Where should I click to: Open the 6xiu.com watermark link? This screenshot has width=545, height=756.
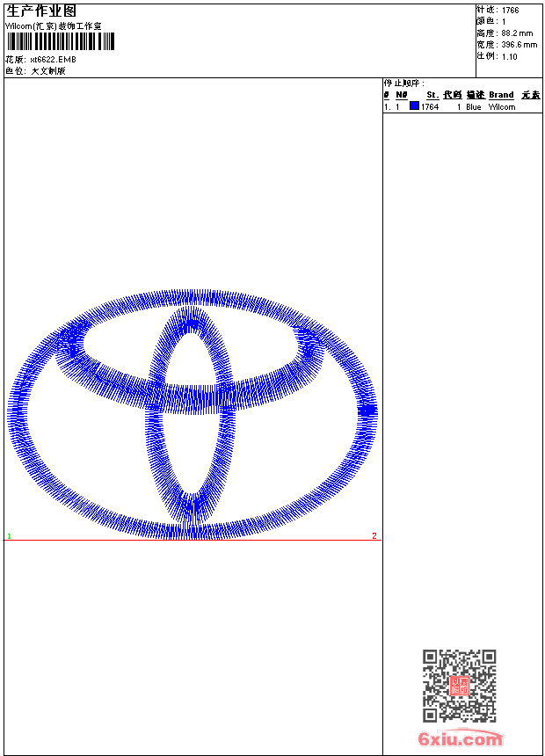click(460, 739)
